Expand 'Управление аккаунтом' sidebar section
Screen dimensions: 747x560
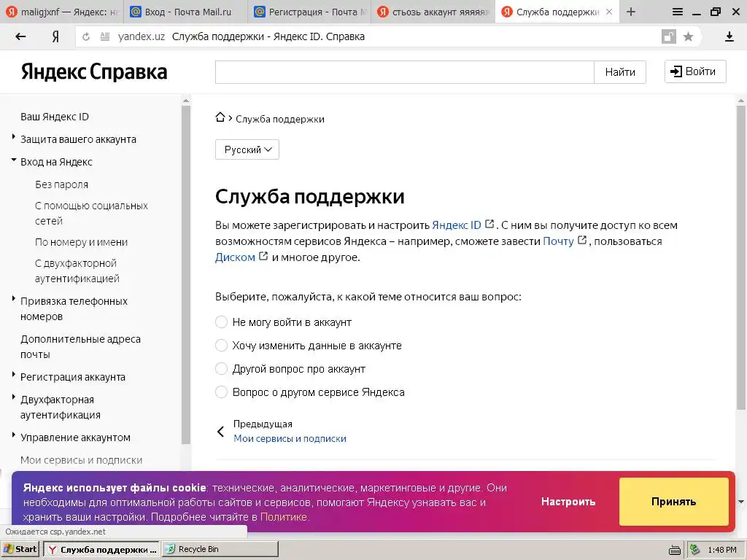coord(13,435)
